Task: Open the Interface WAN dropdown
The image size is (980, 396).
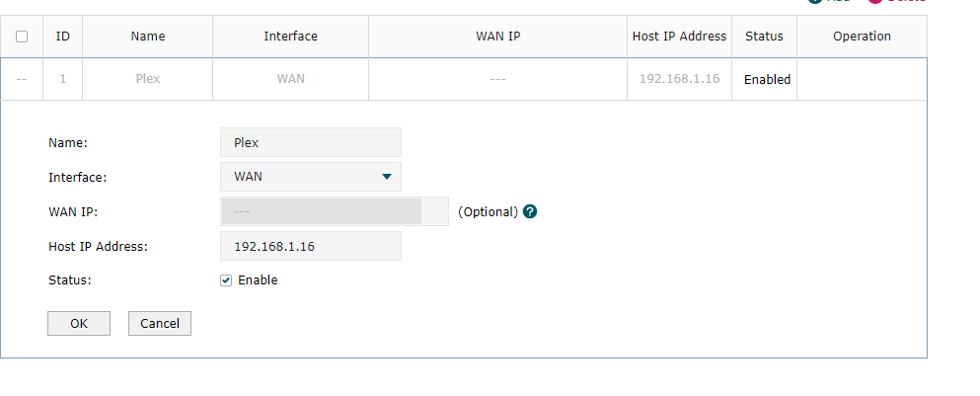Action: click(311, 177)
